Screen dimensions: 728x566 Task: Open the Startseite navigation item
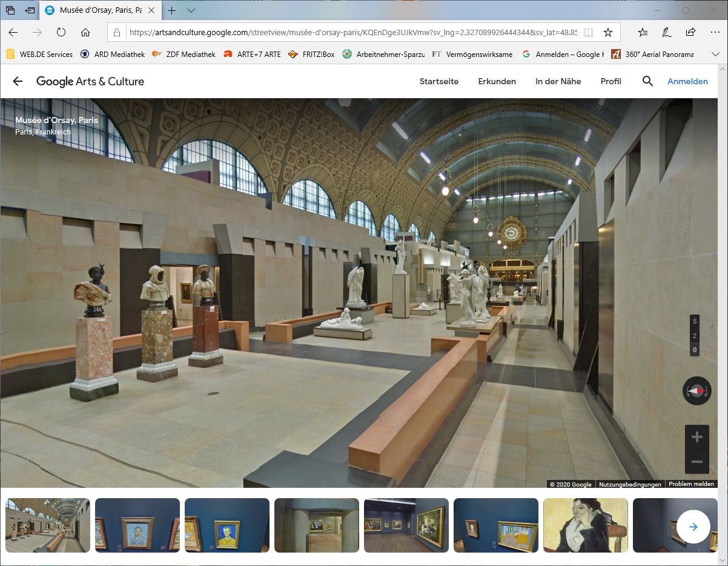point(439,81)
